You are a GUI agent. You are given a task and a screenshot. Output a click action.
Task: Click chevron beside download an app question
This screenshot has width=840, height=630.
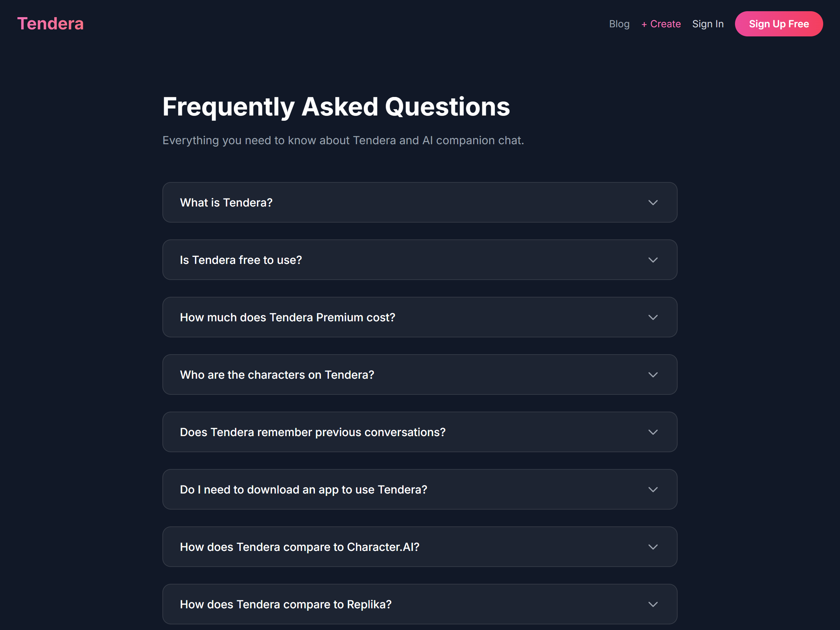(x=653, y=490)
